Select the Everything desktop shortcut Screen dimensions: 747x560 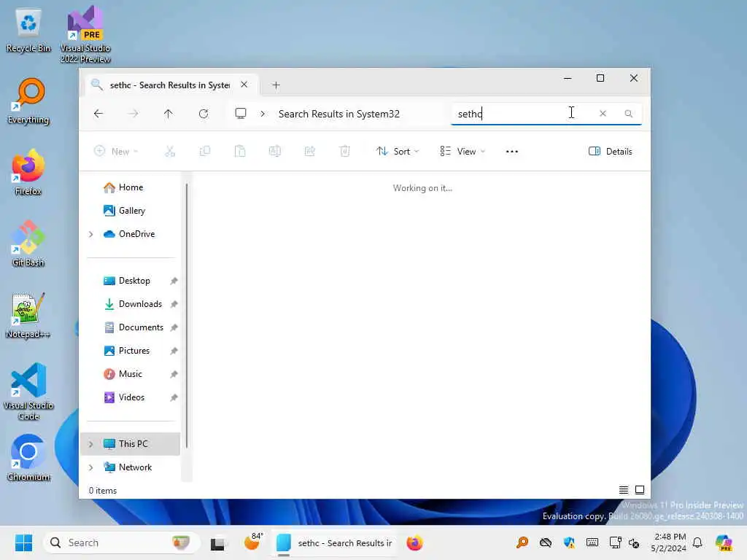point(28,101)
